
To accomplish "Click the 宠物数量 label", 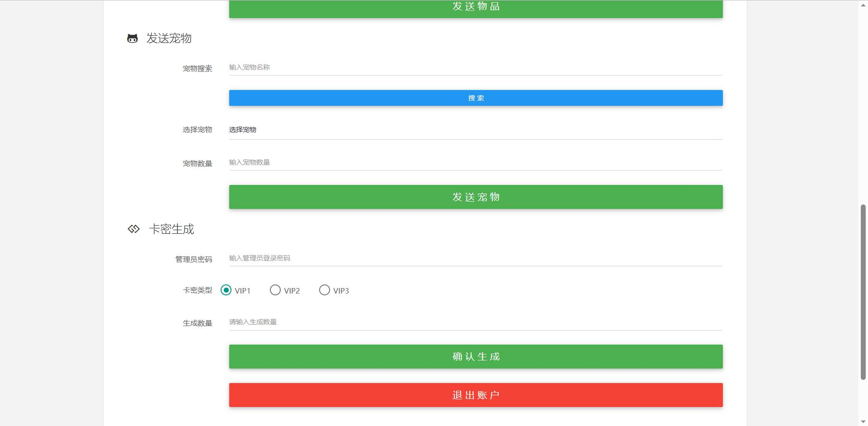I will tap(198, 164).
